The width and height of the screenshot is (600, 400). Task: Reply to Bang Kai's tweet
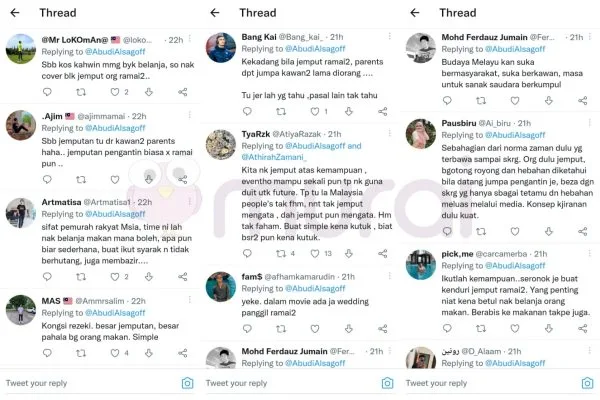click(247, 111)
